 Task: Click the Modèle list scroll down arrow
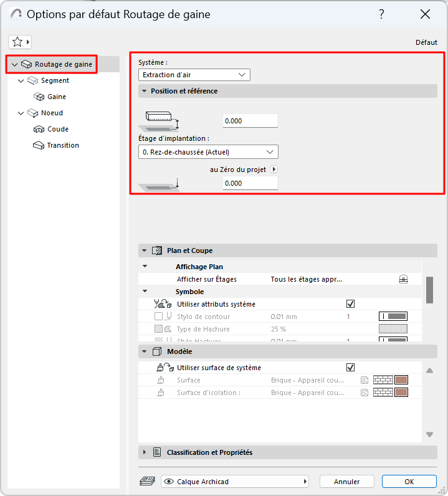click(x=429, y=435)
